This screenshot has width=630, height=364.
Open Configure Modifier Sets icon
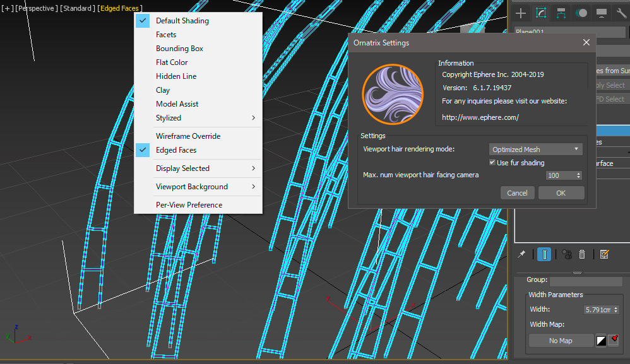(x=604, y=254)
